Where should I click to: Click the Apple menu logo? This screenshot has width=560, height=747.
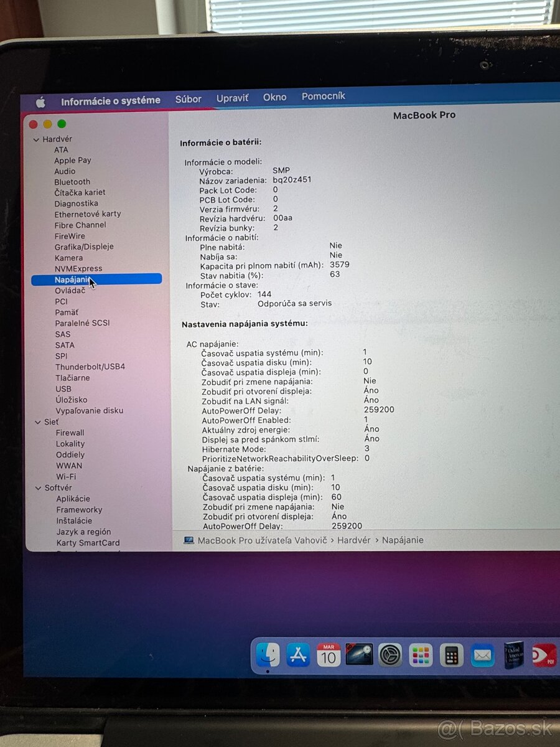pos(39,100)
